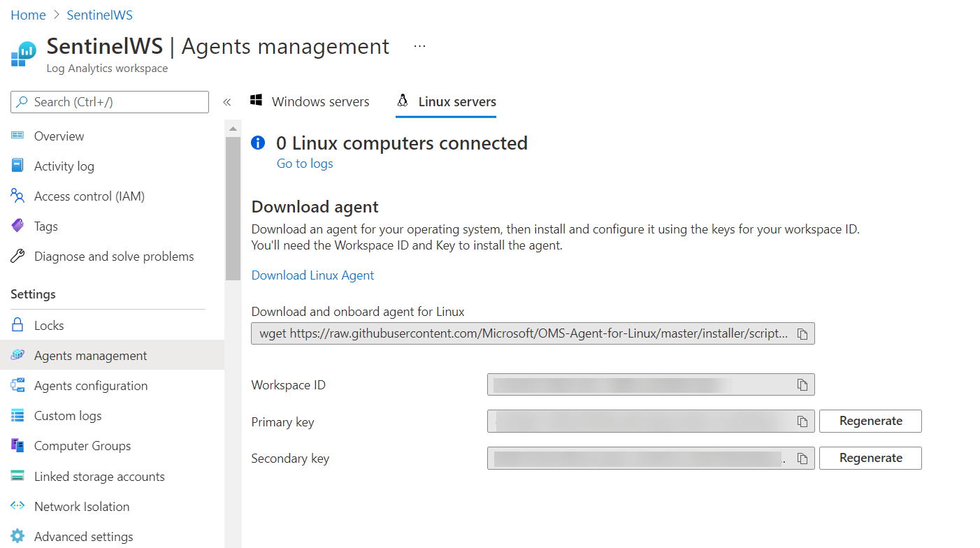Select Access control (IAM)
Image resolution: width=980 pixels, height=548 pixels.
pyautogui.click(x=89, y=196)
